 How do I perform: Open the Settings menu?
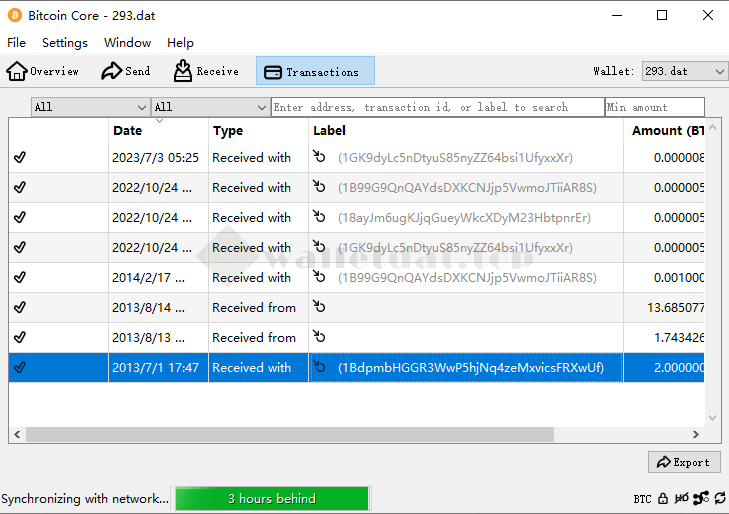click(x=65, y=43)
